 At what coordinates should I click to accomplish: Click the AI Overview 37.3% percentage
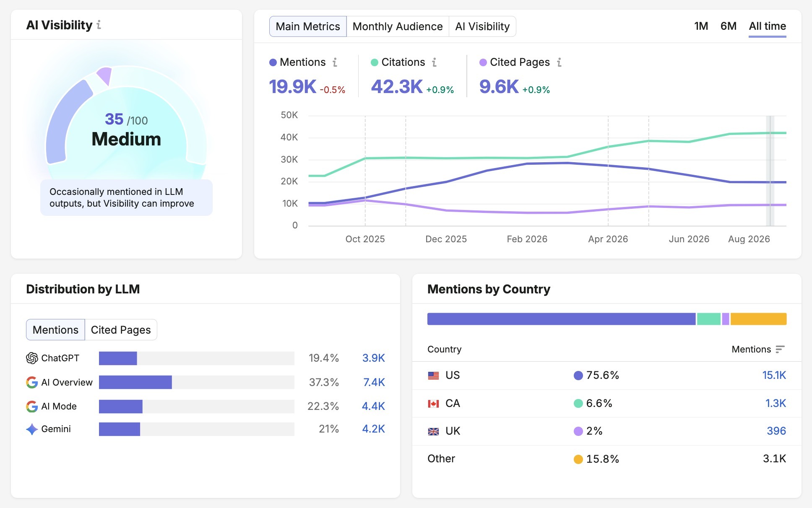pyautogui.click(x=324, y=382)
